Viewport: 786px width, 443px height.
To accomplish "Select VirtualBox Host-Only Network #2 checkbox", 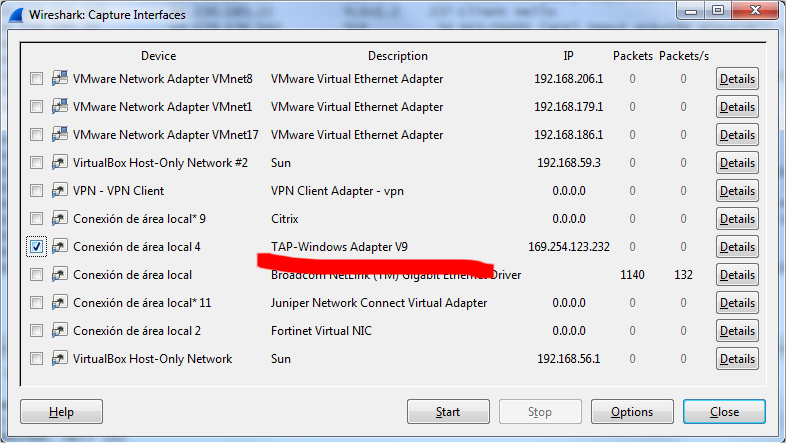I will 36,163.
